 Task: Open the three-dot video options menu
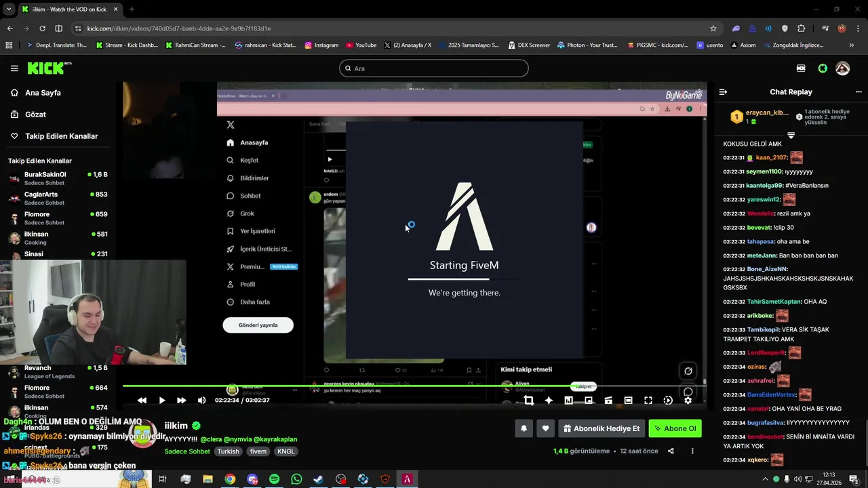(692, 451)
